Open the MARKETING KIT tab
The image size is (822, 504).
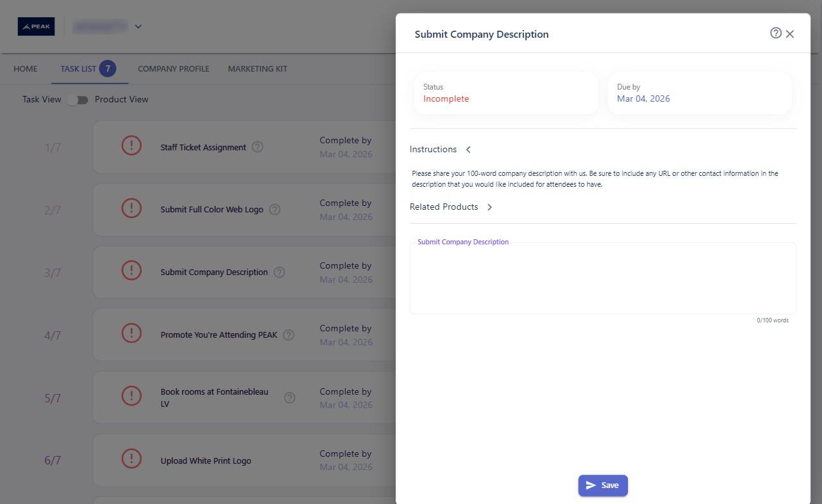coord(257,69)
